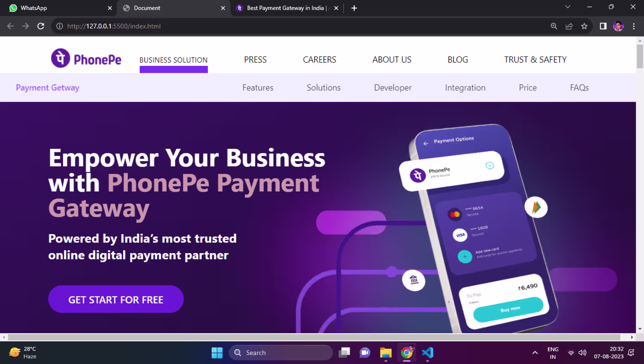Click the PhonePe logo in header
Image resolution: width=644 pixels, height=364 pixels.
(86, 58)
